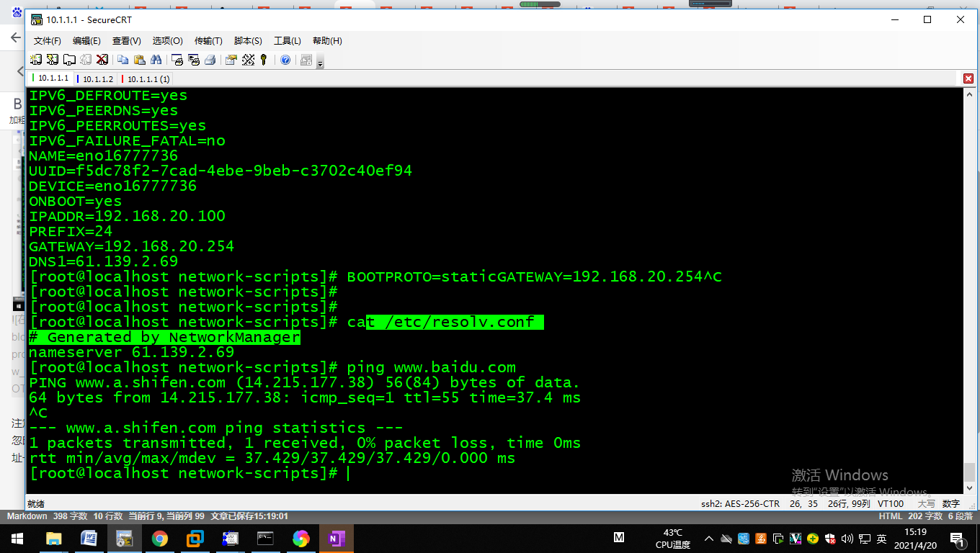Viewport: 980px width, 553px height.
Task: Open OneNote from the taskbar
Action: 337,539
